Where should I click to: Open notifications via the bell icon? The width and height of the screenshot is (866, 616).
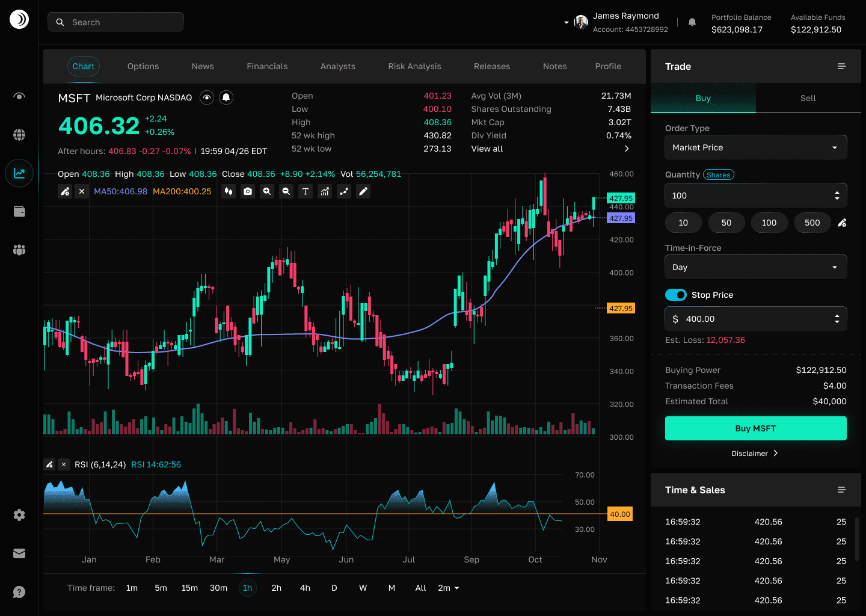coord(692,22)
